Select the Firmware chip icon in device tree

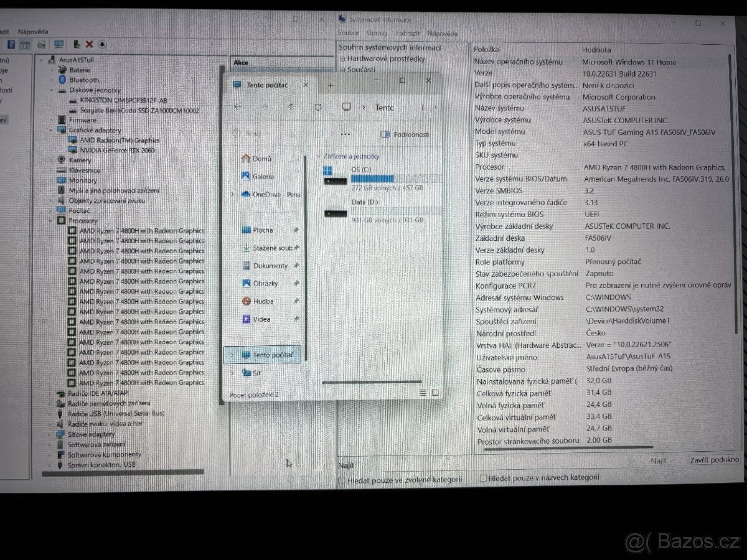coord(62,119)
